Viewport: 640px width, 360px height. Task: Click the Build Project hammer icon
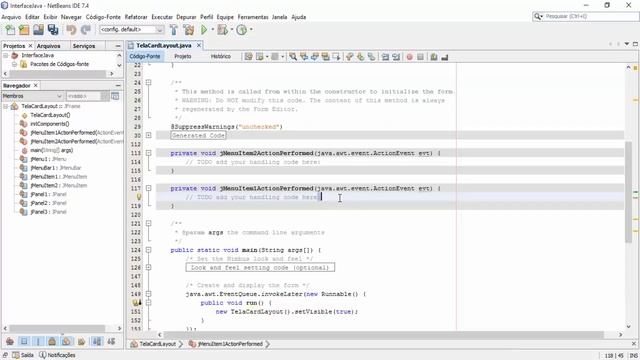173,30
